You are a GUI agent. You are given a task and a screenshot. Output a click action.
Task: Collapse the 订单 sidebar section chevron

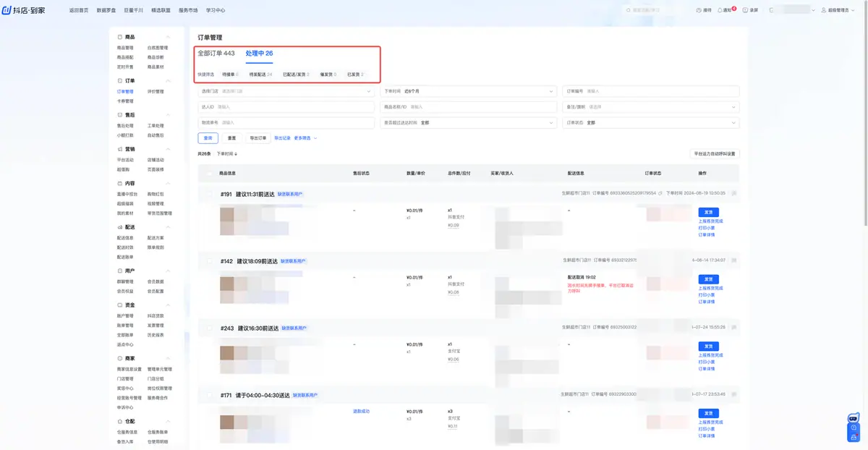pos(169,81)
